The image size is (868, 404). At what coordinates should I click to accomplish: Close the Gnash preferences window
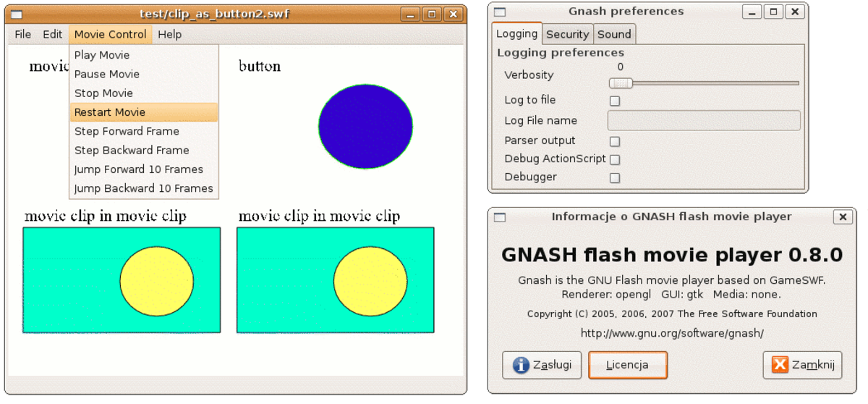coord(795,12)
